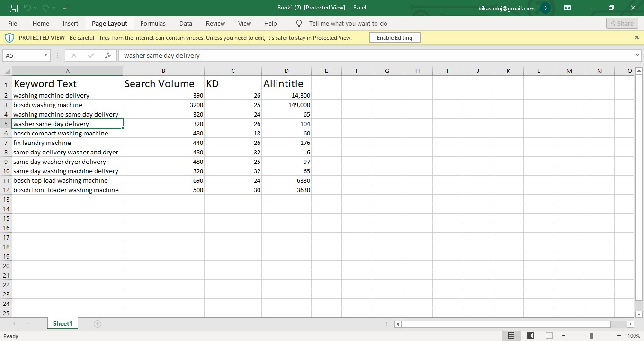This screenshot has height=341, width=644.
Task: Click the zoom out minus button
Action: pyautogui.click(x=564, y=336)
